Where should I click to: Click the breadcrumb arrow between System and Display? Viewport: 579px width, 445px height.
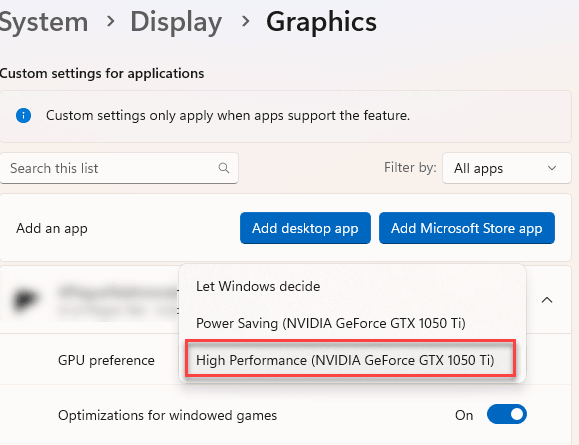coord(110,21)
